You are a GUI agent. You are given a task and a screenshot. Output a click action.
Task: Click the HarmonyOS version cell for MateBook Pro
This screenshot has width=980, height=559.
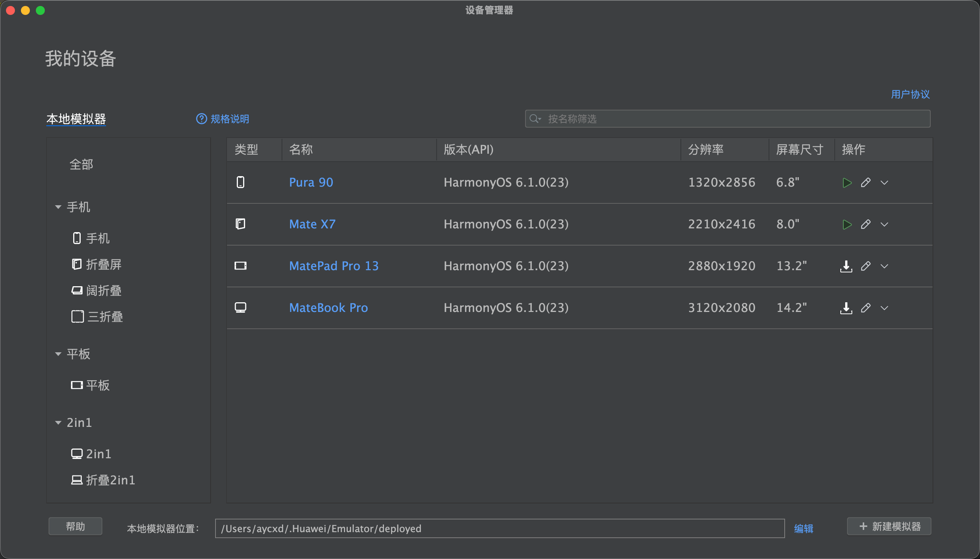(506, 308)
